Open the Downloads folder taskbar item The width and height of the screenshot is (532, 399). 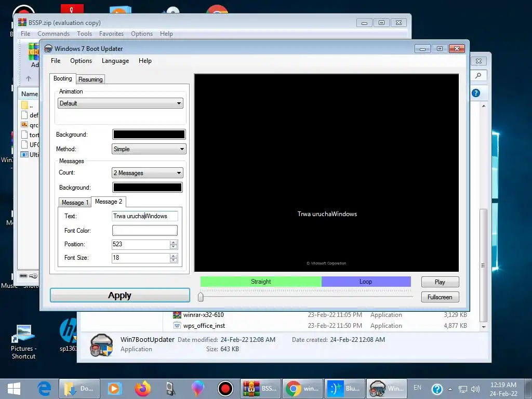(79, 389)
